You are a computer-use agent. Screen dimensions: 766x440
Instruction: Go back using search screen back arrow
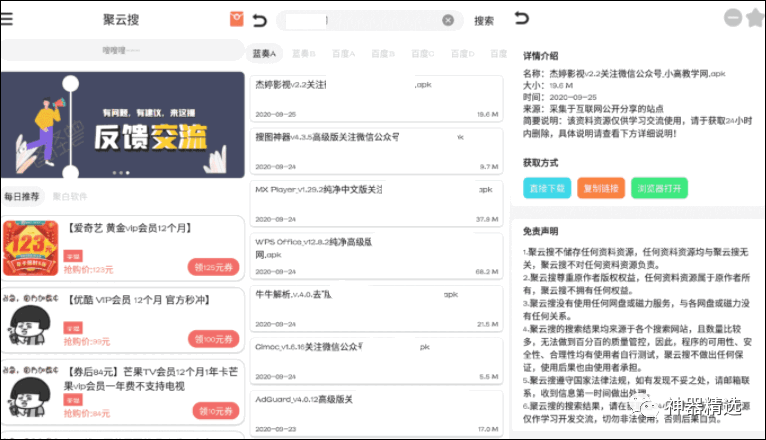(x=260, y=20)
